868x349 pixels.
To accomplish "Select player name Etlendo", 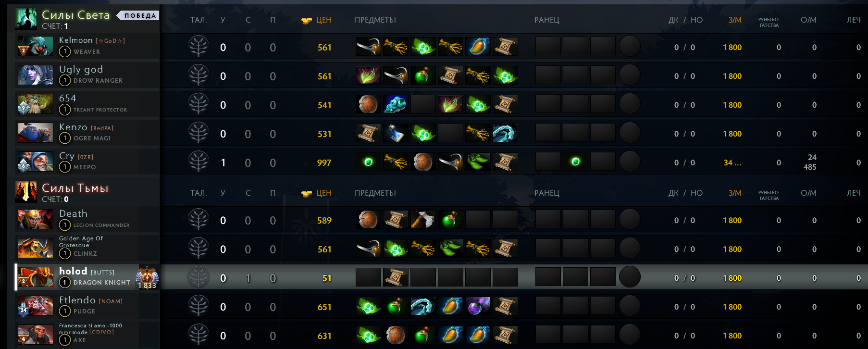I will click(x=77, y=300).
